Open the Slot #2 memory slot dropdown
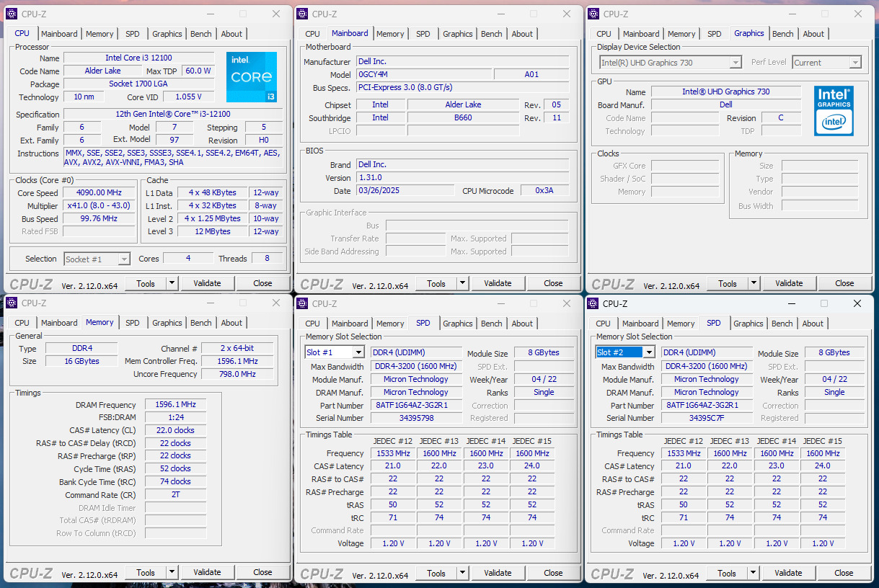The width and height of the screenshot is (879, 588). tap(648, 352)
